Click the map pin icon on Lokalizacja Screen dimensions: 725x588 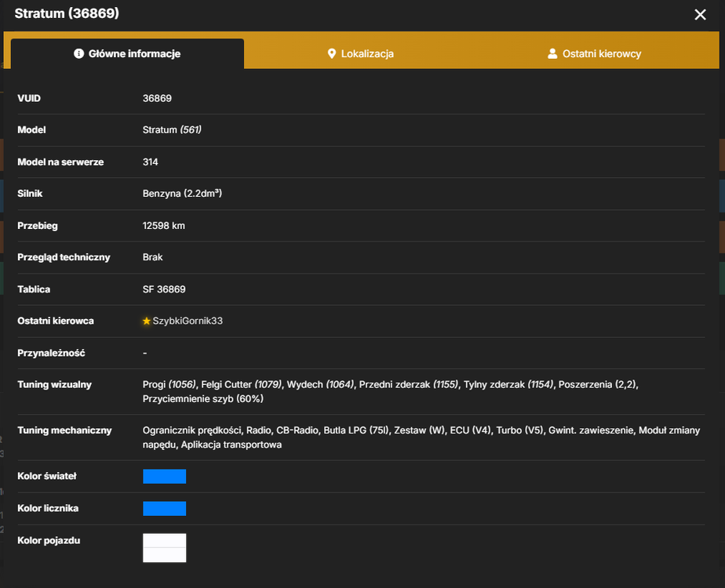click(x=332, y=53)
